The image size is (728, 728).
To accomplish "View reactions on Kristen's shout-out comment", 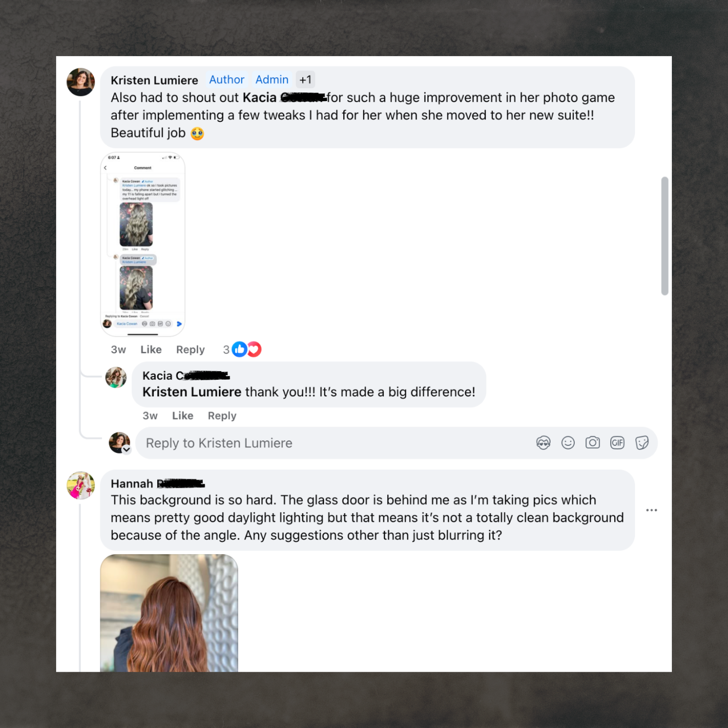I will pos(243,349).
